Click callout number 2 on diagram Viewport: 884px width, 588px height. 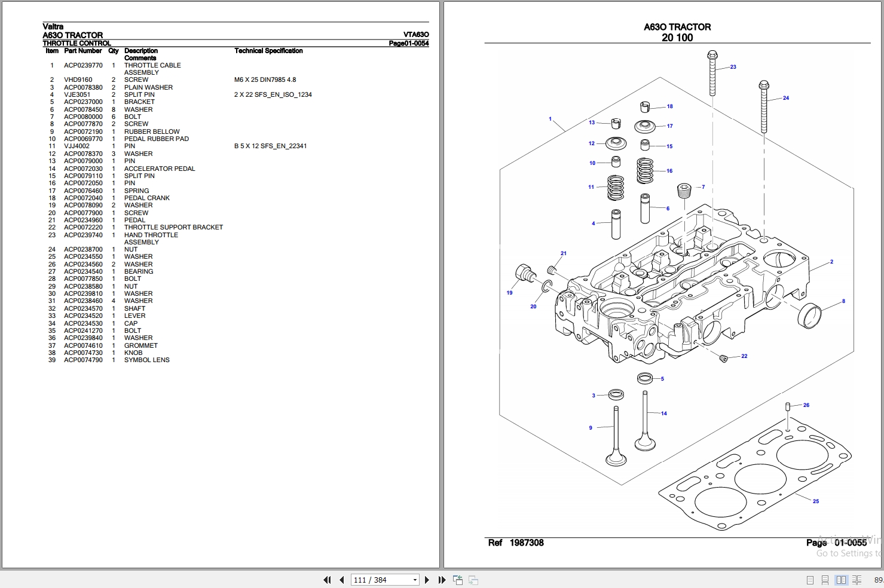(831, 262)
